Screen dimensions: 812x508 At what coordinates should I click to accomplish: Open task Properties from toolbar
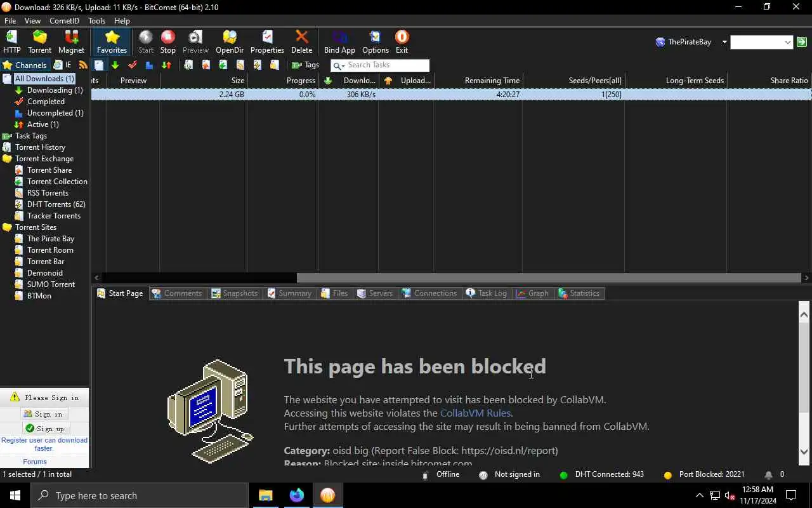click(267, 42)
